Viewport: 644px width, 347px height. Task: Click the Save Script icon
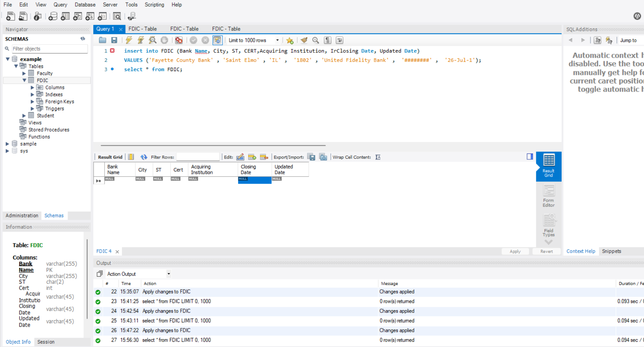point(114,40)
